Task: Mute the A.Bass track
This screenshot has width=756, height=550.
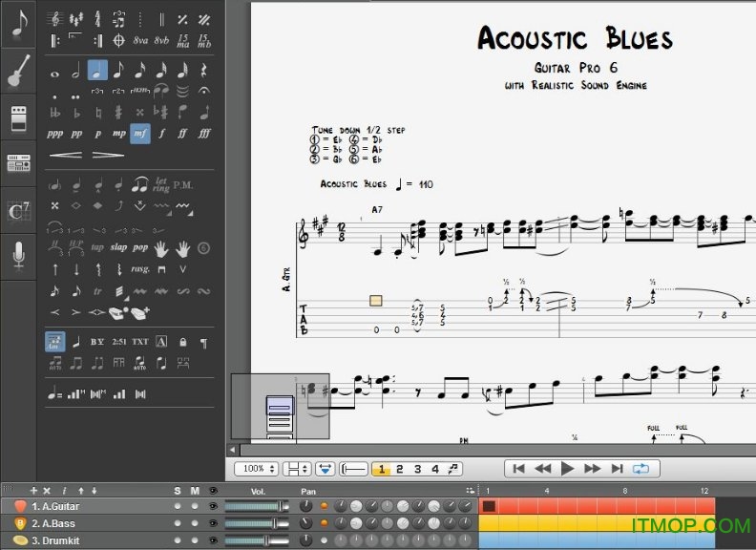Action: coord(195,523)
